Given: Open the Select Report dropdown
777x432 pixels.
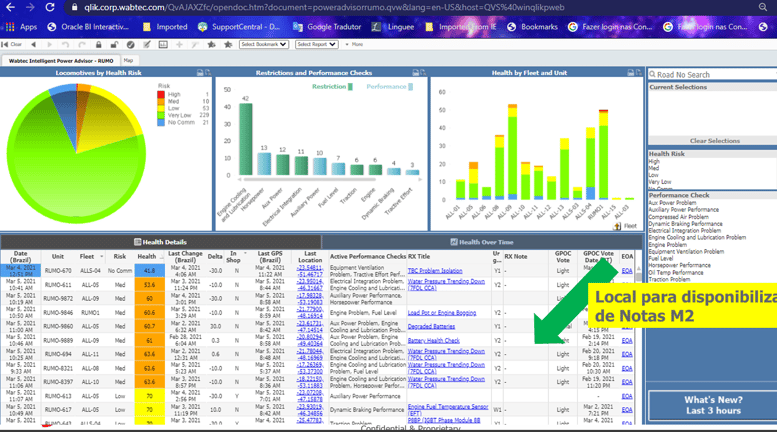Looking at the screenshot, I should click(x=317, y=45).
